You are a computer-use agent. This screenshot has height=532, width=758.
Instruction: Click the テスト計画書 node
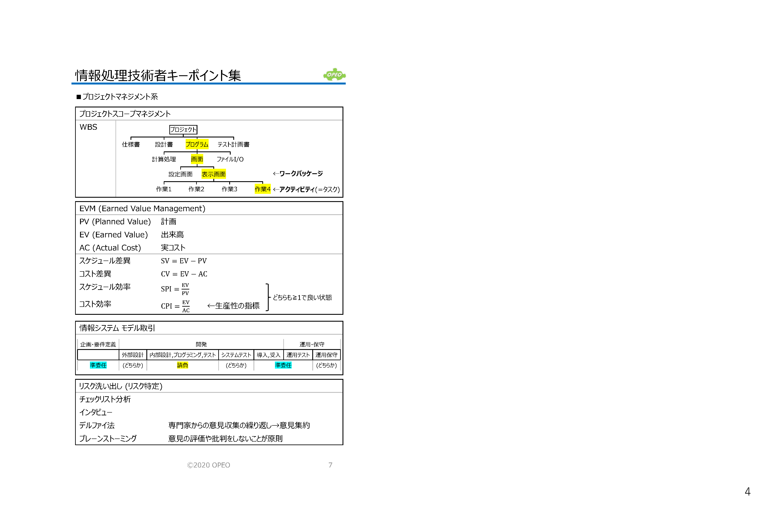(233, 145)
